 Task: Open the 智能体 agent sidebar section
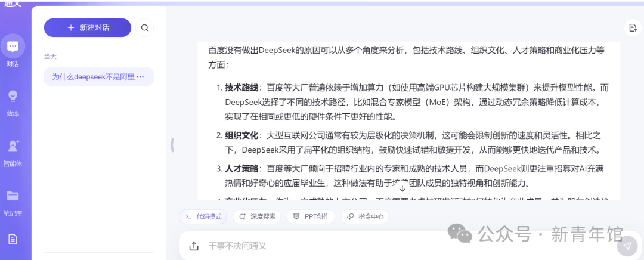[x=13, y=153]
